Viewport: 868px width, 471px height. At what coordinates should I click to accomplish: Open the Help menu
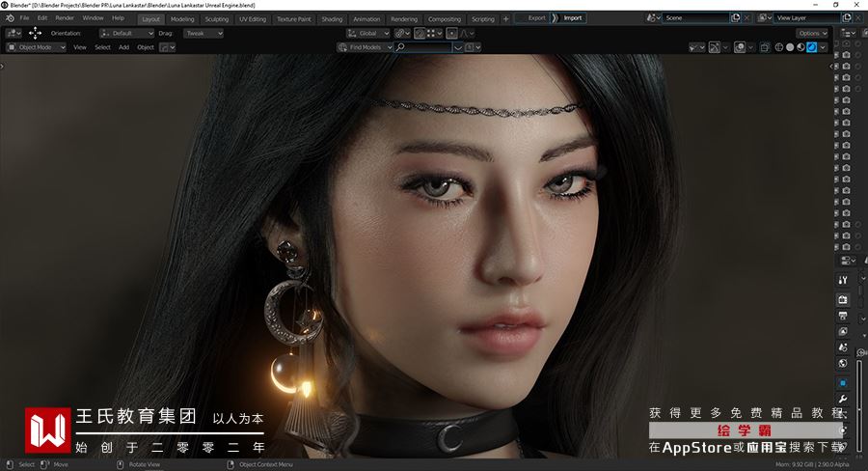pos(118,18)
